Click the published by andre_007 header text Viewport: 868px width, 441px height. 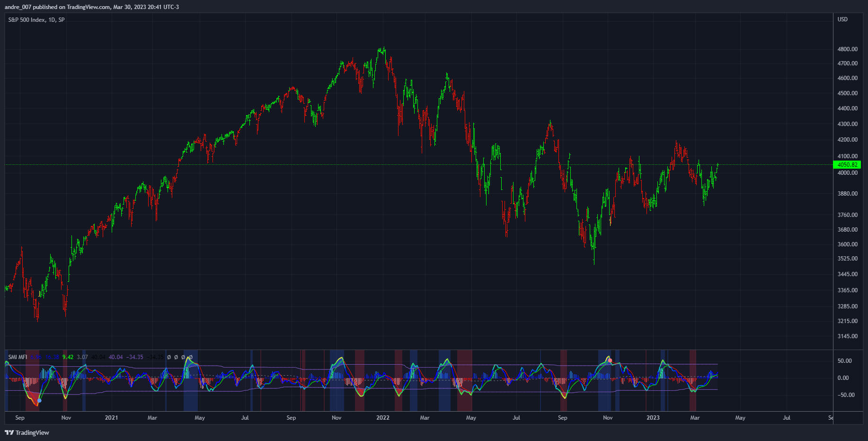click(92, 7)
